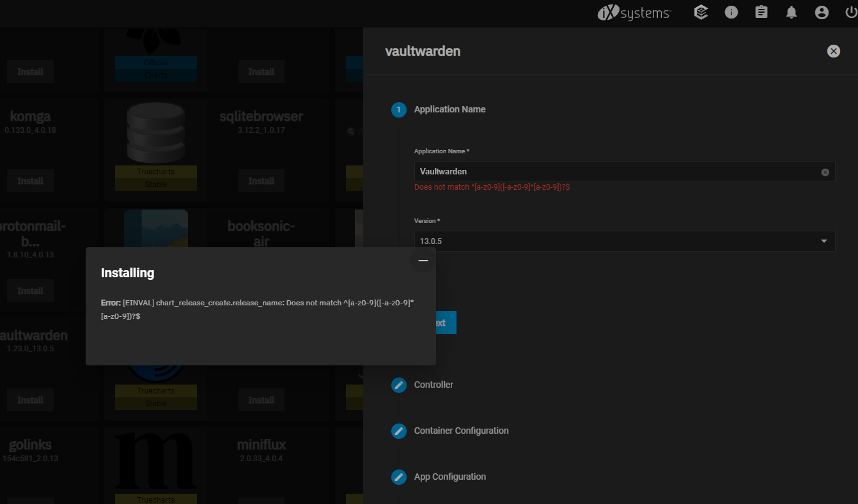Click vaultwarden version 1.23.0_13.0.5

pyautogui.click(x=30, y=349)
